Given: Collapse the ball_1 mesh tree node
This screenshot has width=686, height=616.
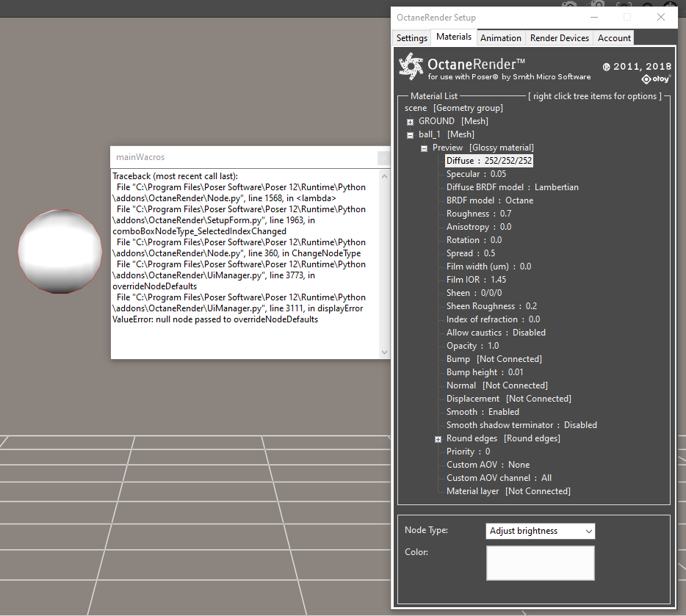Looking at the screenshot, I should click(410, 135).
